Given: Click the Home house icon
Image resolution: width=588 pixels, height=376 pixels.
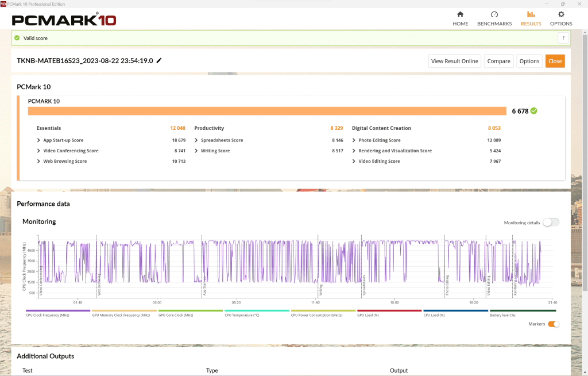Looking at the screenshot, I should click(460, 14).
